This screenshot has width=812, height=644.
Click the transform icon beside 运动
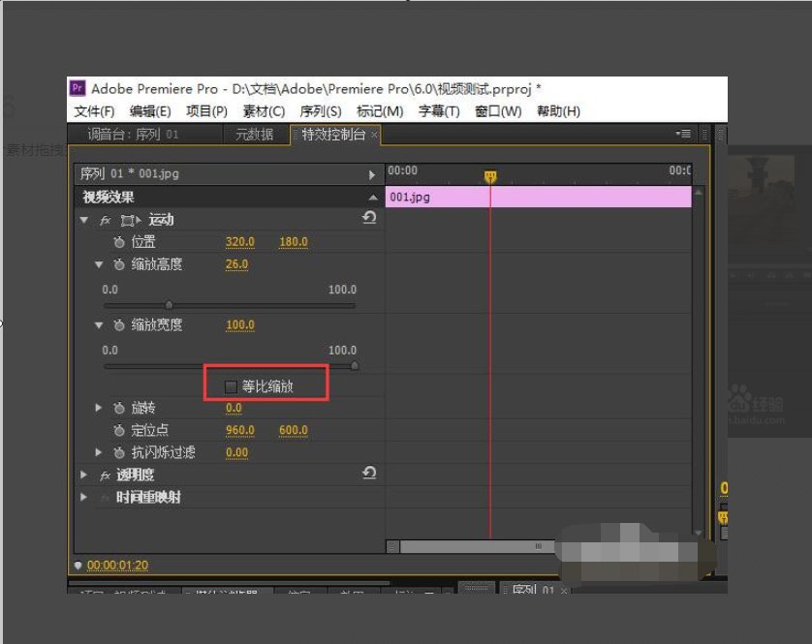[129, 220]
